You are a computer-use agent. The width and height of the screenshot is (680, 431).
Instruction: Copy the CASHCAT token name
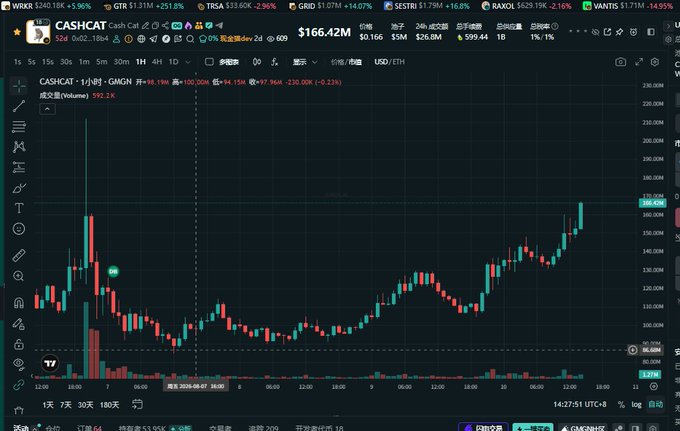(x=155, y=26)
